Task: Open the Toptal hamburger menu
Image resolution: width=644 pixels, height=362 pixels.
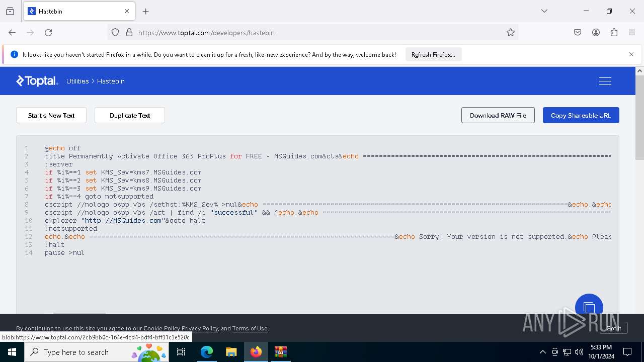Action: pos(605,81)
